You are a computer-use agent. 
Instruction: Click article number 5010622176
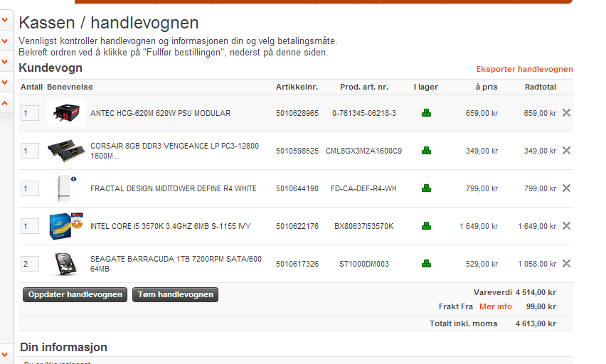tap(297, 226)
